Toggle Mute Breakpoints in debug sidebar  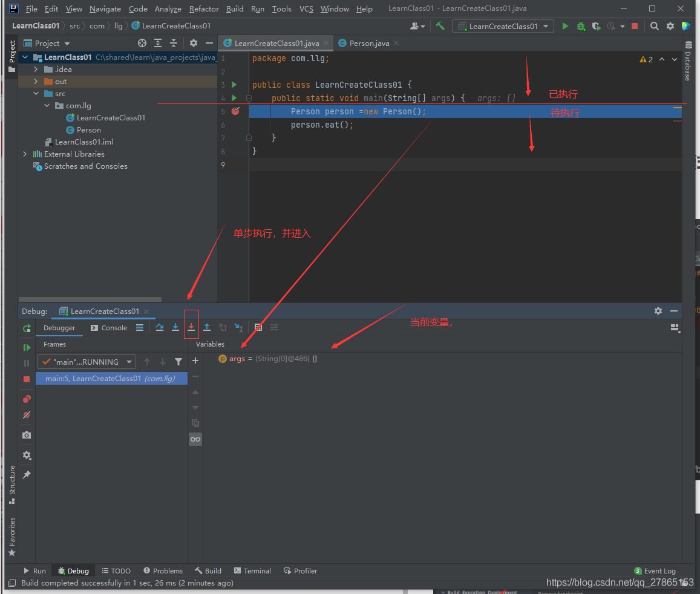[27, 415]
